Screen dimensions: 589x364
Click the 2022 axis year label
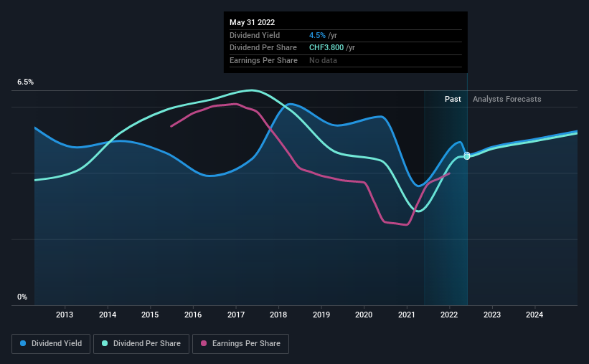click(449, 315)
